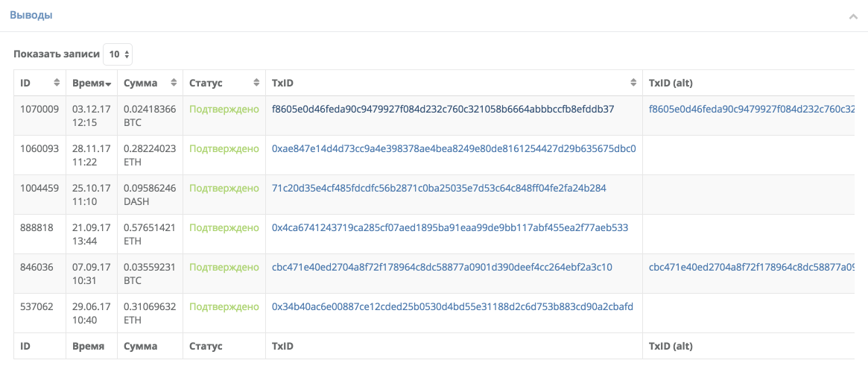Open ETH transaction link starting 0xae847e14

click(454, 148)
